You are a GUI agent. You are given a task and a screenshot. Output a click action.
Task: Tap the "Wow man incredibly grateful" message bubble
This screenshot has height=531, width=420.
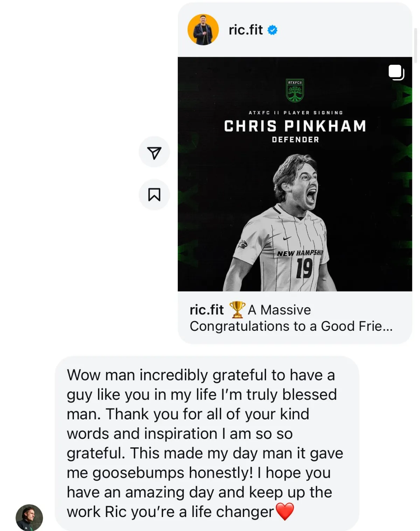[x=207, y=443]
